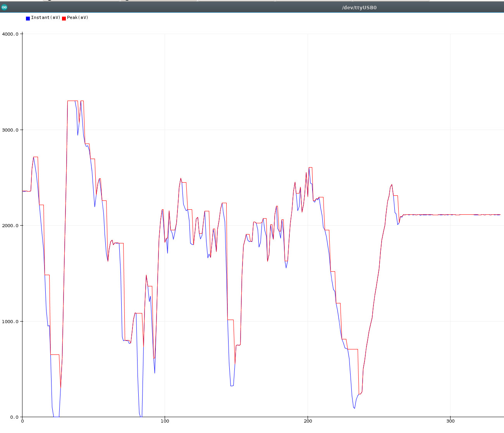Select the Peak(mV) legend label

pyautogui.click(x=78, y=18)
